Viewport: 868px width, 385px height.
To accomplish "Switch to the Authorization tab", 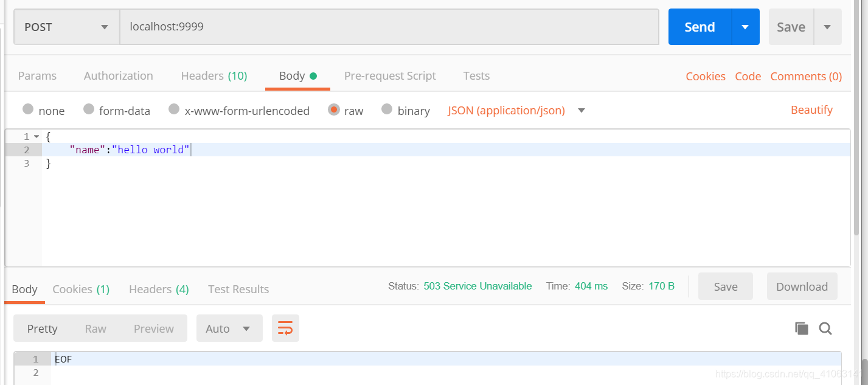I will (x=119, y=76).
